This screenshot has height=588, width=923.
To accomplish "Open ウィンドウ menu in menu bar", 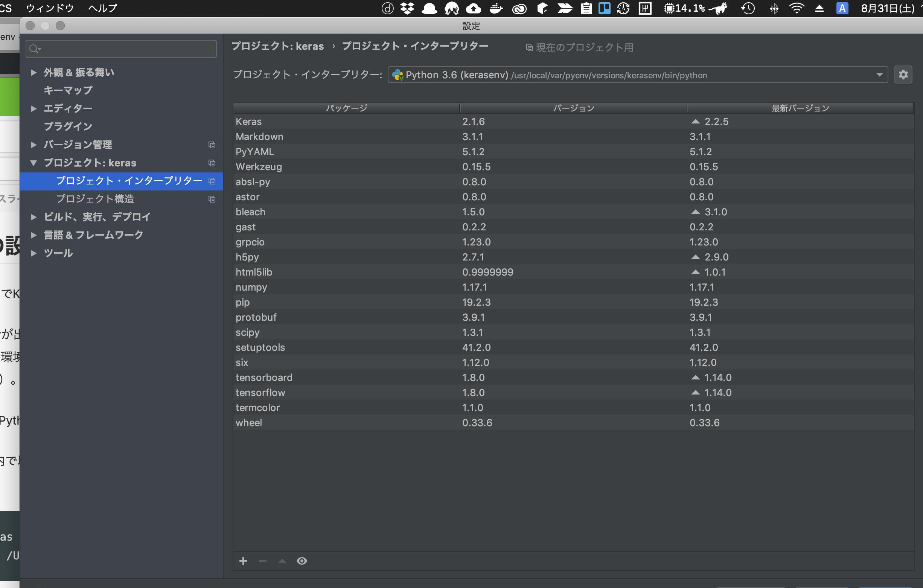I will pos(50,8).
